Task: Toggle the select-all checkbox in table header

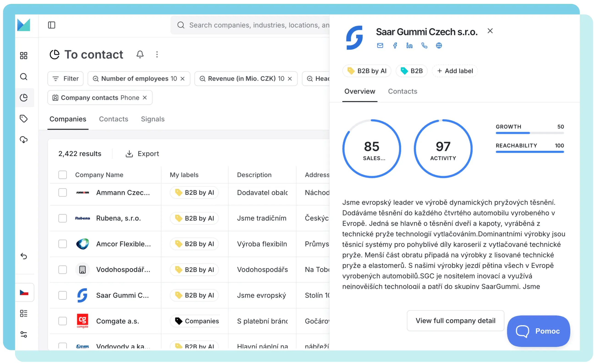Action: pos(63,175)
